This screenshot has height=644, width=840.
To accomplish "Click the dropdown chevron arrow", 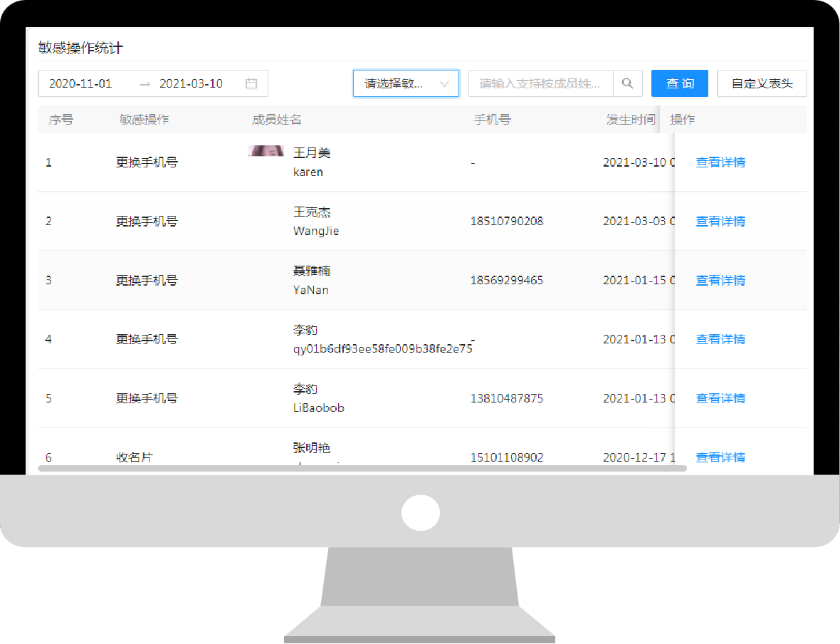I will tap(445, 84).
